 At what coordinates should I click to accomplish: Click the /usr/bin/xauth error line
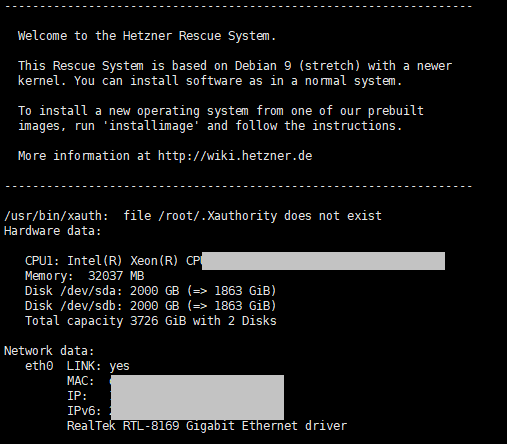click(193, 216)
